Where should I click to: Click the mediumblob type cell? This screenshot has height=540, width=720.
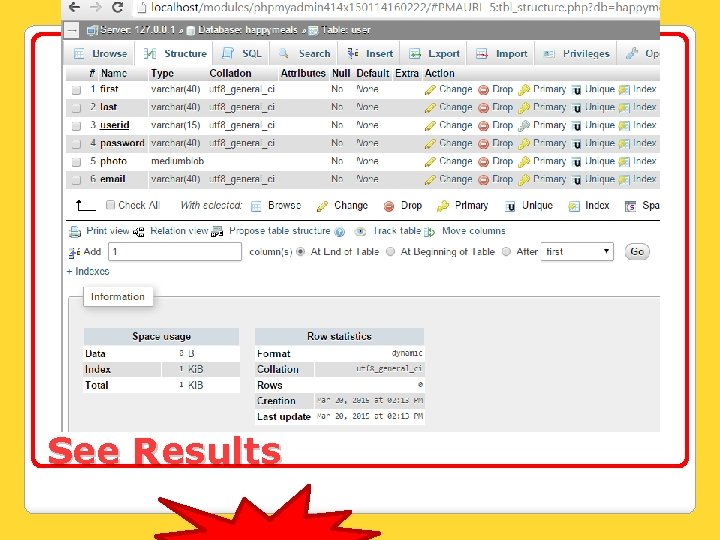coord(177,161)
